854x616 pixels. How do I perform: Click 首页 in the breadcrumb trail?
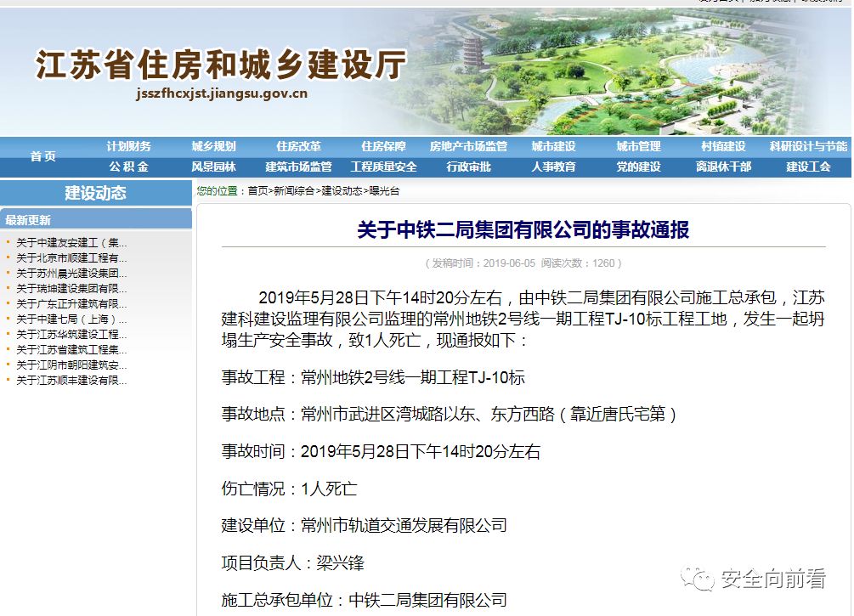[x=257, y=191]
